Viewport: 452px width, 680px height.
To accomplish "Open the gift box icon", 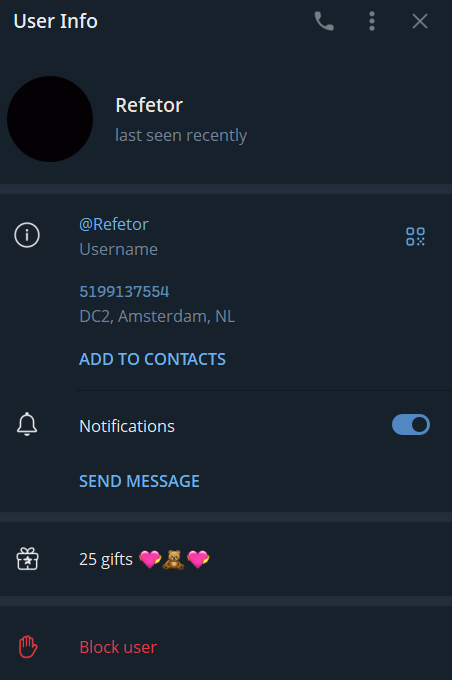I will pyautogui.click(x=27, y=559).
